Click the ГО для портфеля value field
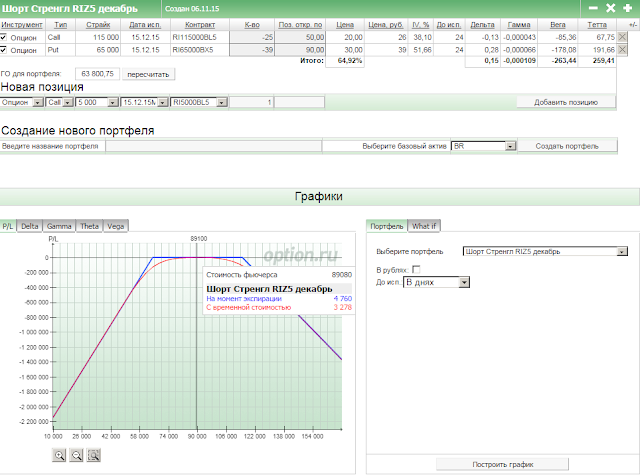This screenshot has width=640, height=475. tap(98, 74)
